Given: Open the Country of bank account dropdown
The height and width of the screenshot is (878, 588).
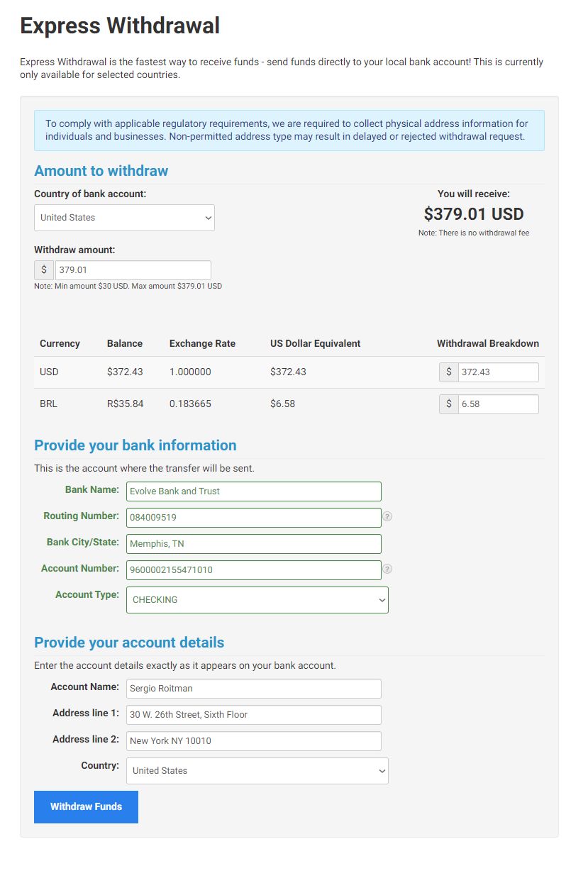Looking at the screenshot, I should [x=124, y=218].
